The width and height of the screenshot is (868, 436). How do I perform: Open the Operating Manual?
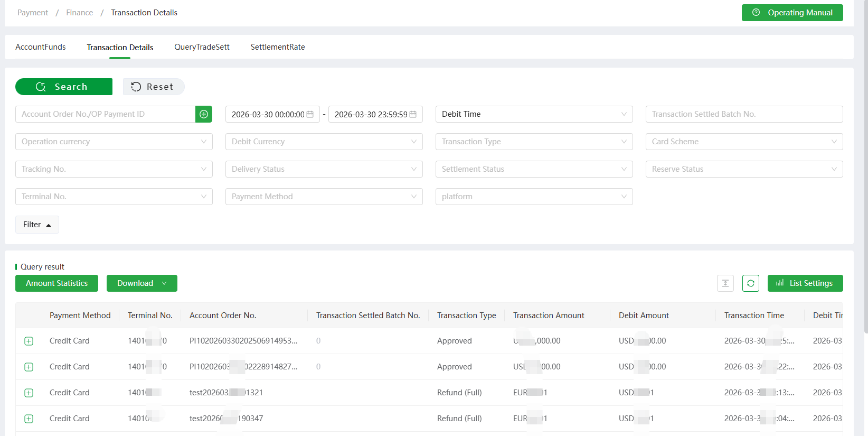792,13
